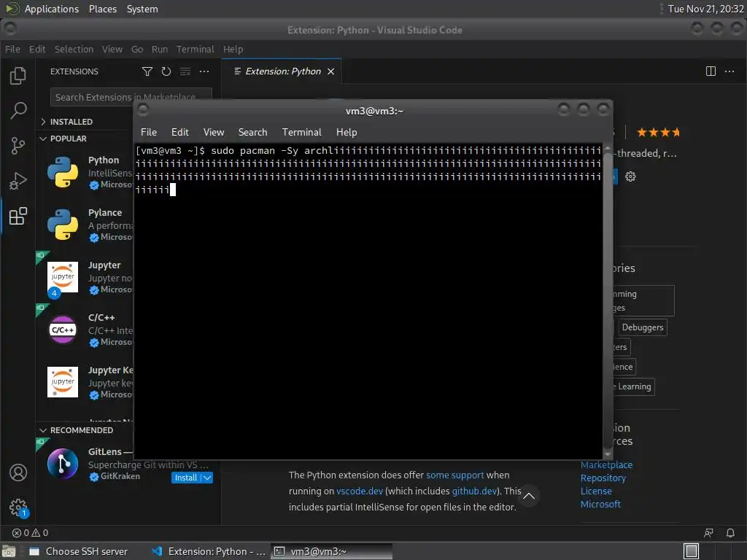The height and width of the screenshot is (560, 747).
Task: Click the Debuggers category tag
Action: (x=642, y=327)
